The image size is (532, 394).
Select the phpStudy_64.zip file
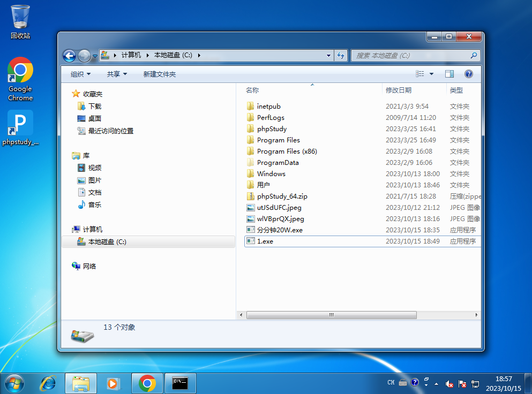click(x=282, y=196)
